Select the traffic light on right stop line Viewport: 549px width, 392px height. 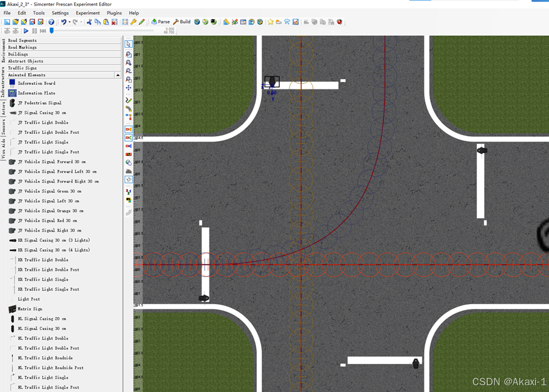coord(482,150)
